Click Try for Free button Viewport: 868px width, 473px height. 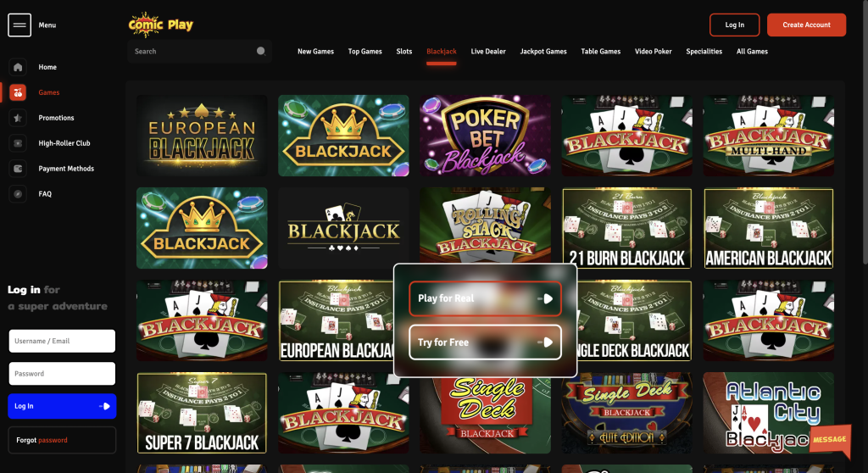[x=485, y=342]
